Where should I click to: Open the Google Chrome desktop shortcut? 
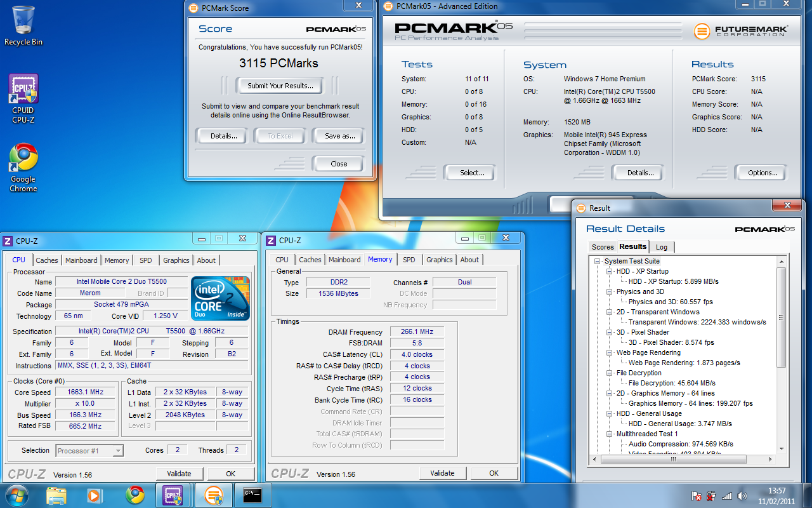(23, 168)
